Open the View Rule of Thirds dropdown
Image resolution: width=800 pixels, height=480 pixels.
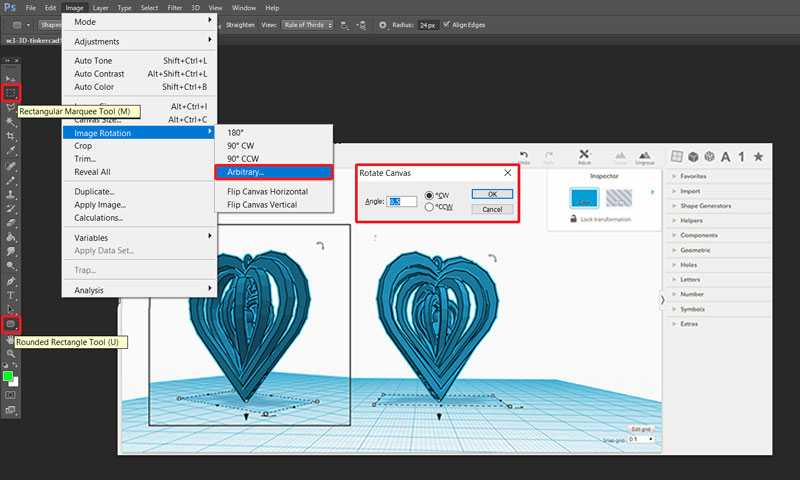pos(308,25)
